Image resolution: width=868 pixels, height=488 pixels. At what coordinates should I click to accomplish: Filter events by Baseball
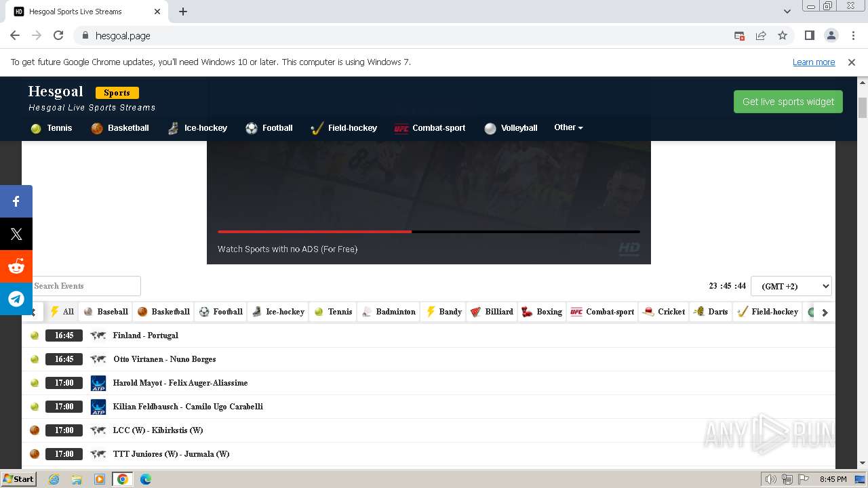[x=105, y=312]
